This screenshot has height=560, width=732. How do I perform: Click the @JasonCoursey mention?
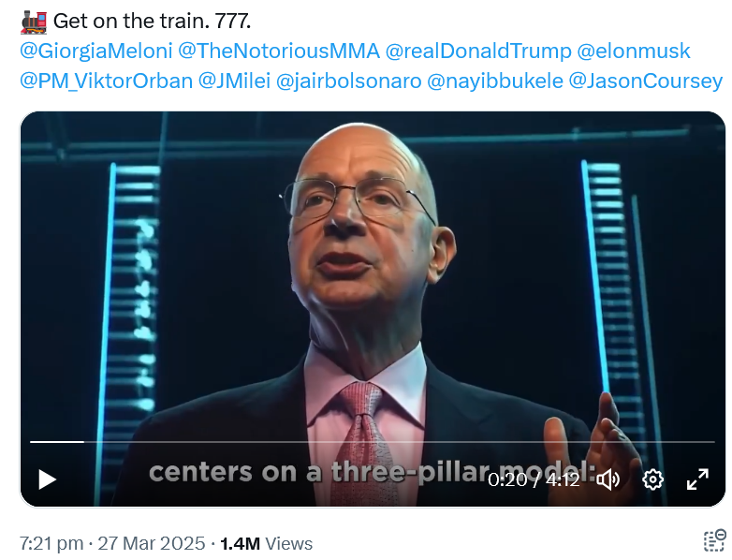(646, 81)
